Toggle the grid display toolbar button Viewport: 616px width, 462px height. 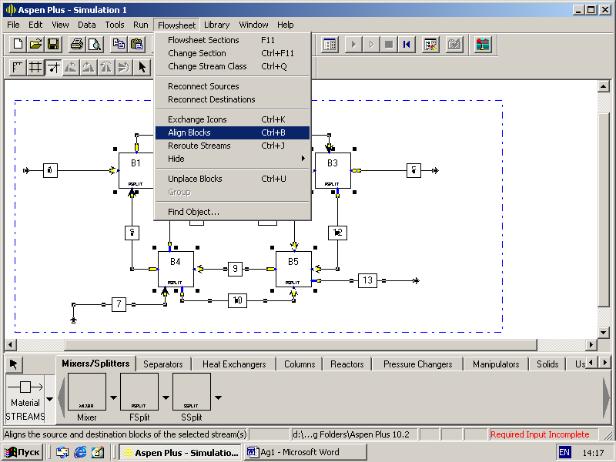pyautogui.click(x=35, y=67)
